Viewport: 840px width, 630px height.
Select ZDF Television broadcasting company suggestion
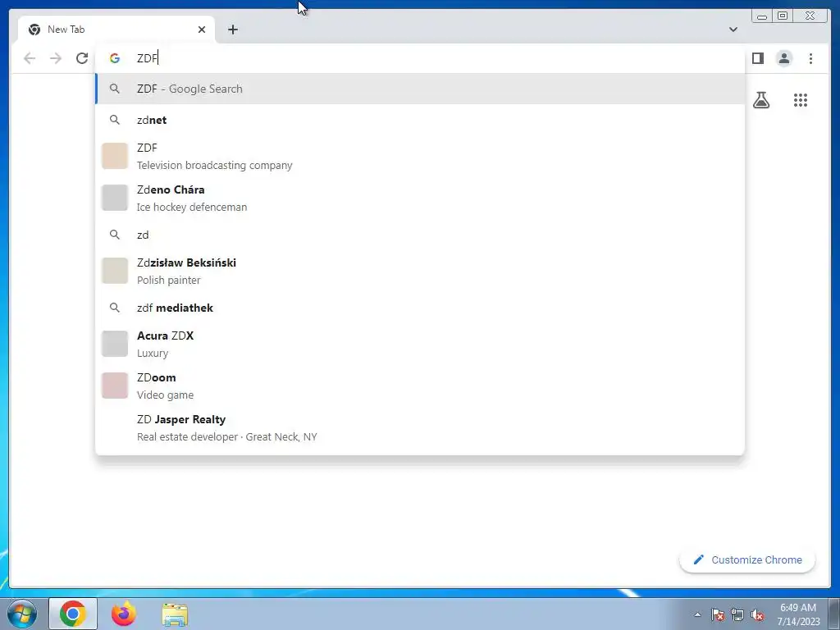coord(420,156)
